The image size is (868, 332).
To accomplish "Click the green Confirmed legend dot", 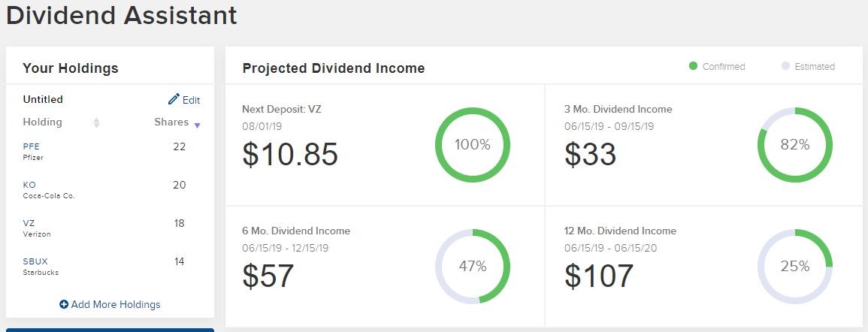I will coord(694,66).
